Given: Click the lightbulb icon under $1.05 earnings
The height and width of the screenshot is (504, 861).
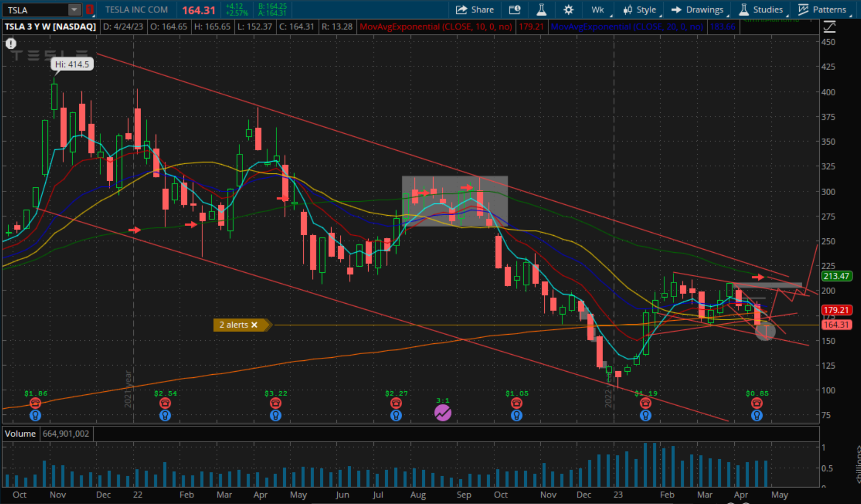Looking at the screenshot, I should coord(516,415).
